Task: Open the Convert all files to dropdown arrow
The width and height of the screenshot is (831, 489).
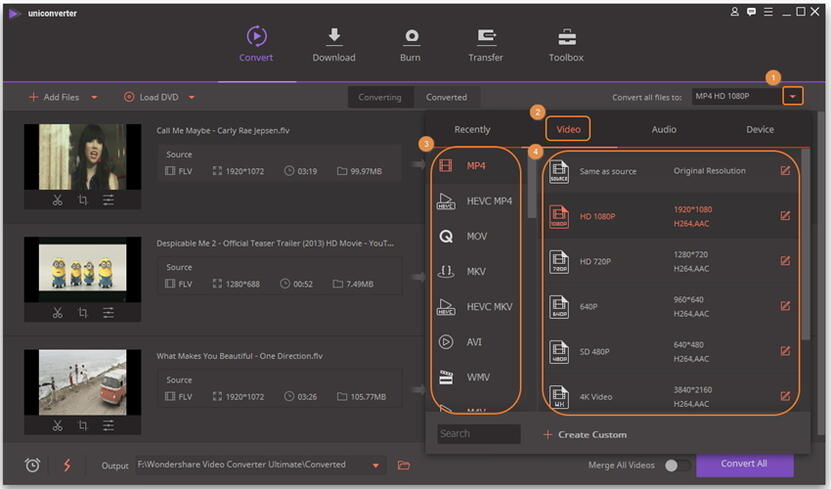Action: pos(792,96)
